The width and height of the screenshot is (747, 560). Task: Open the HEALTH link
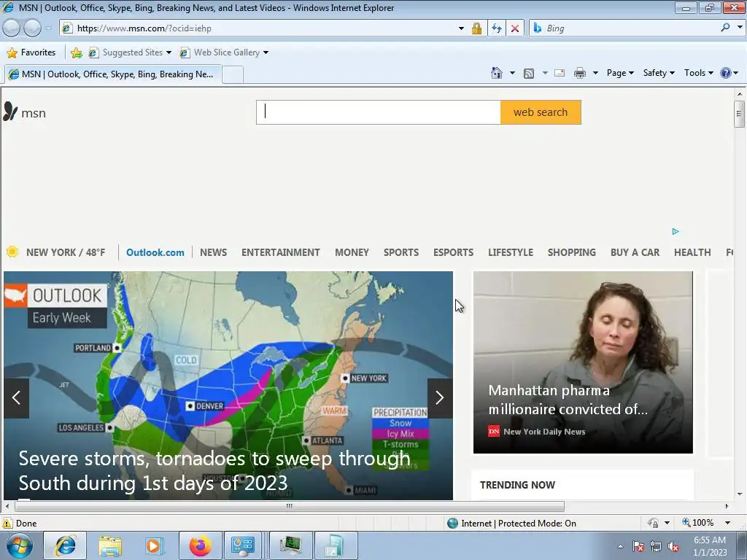tap(692, 252)
